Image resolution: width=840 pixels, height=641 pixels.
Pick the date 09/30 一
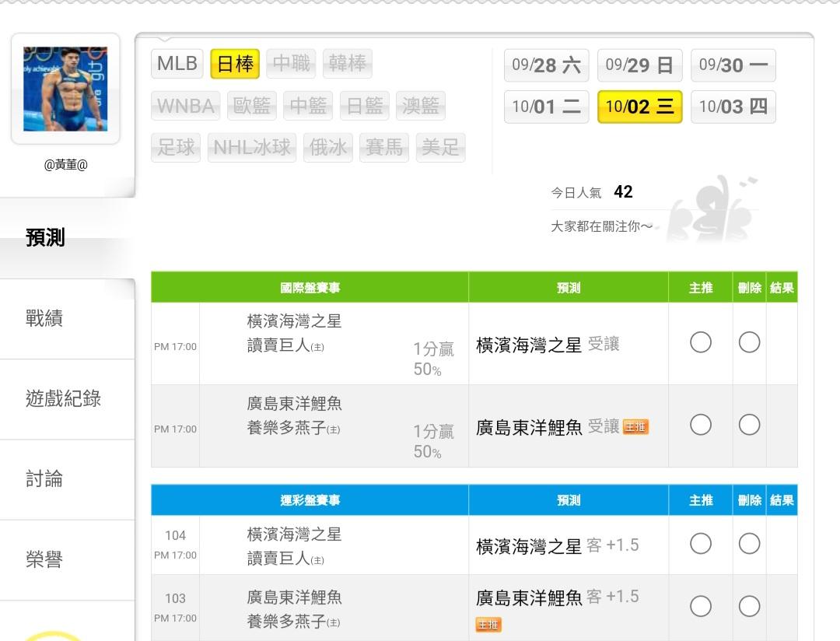[x=733, y=65]
